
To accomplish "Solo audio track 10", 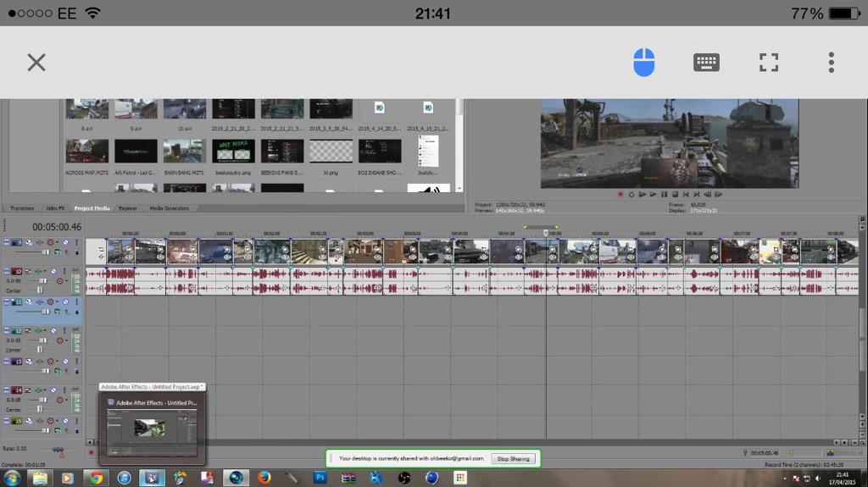I will [x=64, y=271].
